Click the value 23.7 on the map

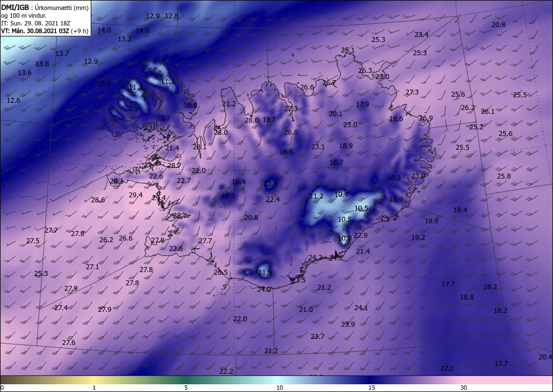point(317,336)
